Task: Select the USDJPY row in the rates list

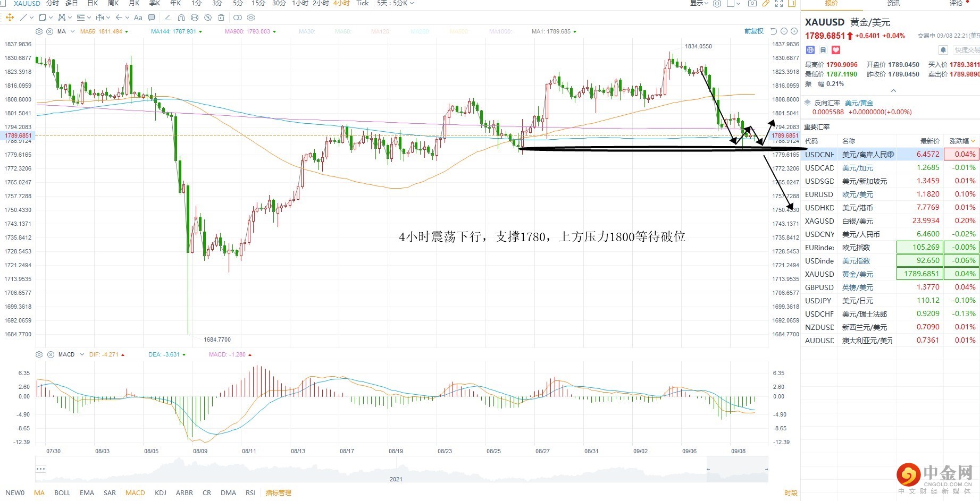Action: pos(890,301)
